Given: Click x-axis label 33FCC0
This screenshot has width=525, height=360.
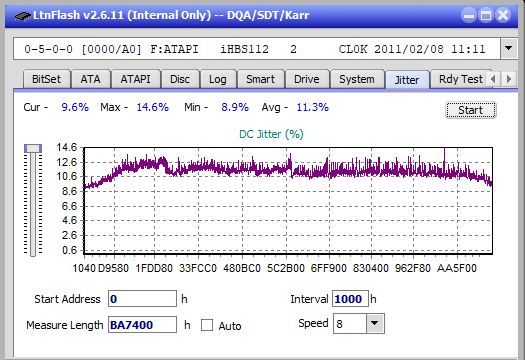Looking at the screenshot, I should pos(198,268).
